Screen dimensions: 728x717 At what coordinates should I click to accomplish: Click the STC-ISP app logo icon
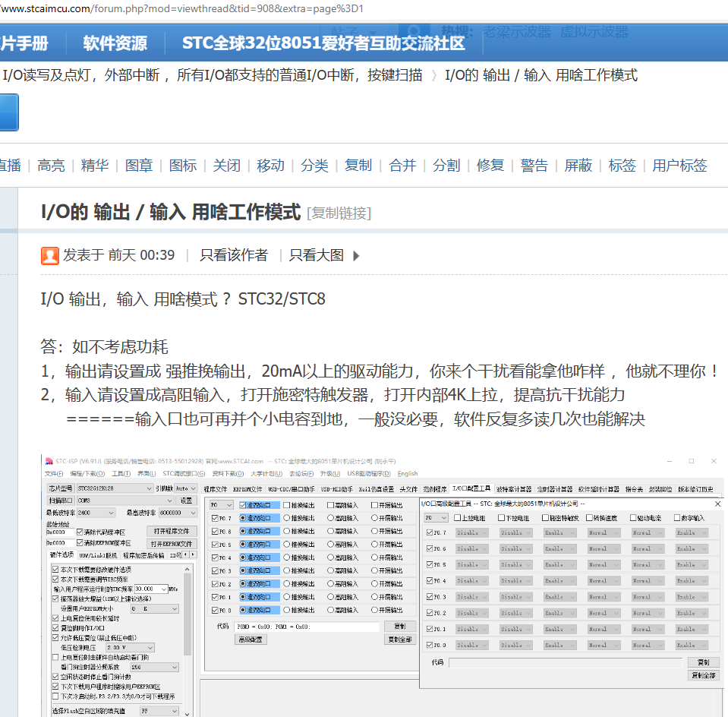point(48,461)
